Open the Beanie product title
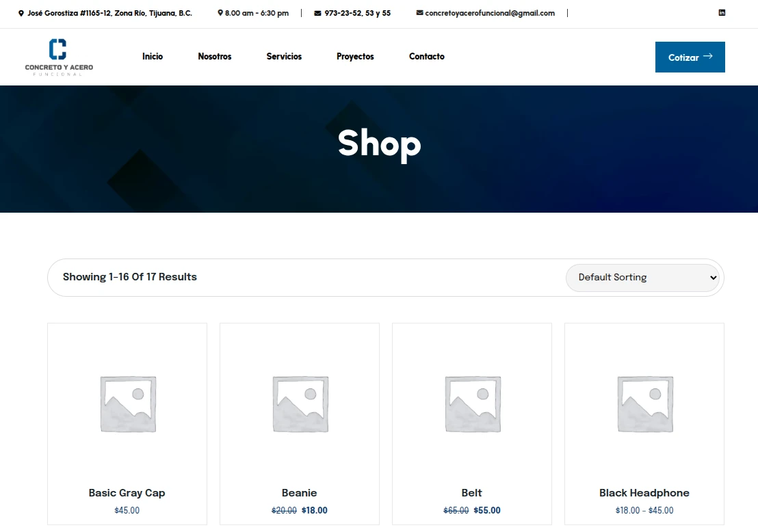This screenshot has width=758, height=532. (299, 493)
